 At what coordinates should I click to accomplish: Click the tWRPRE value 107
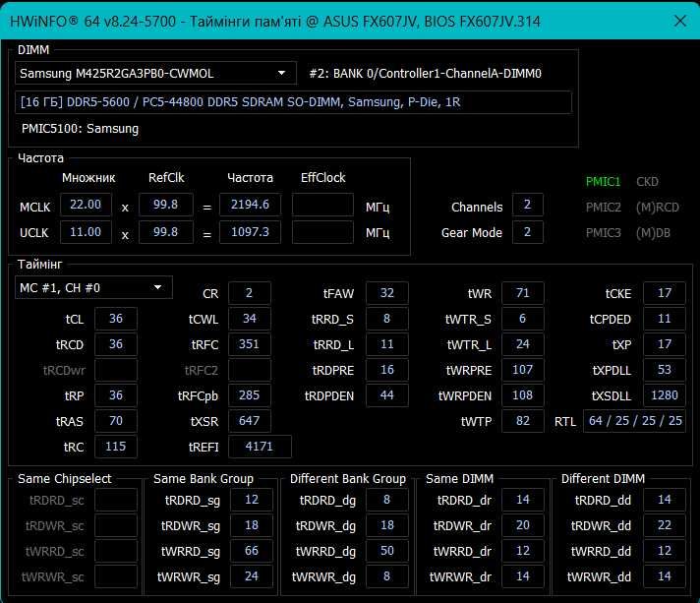pyautogui.click(x=523, y=370)
